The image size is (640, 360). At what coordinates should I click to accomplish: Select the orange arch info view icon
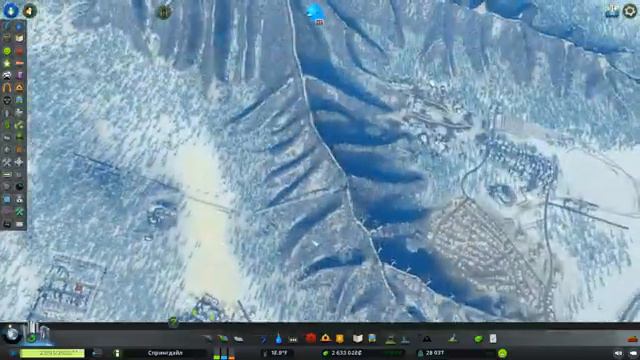click(7, 87)
